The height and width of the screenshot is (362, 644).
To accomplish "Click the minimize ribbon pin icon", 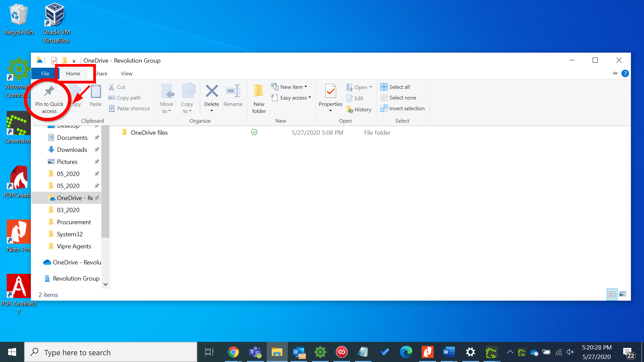I will coord(614,73).
